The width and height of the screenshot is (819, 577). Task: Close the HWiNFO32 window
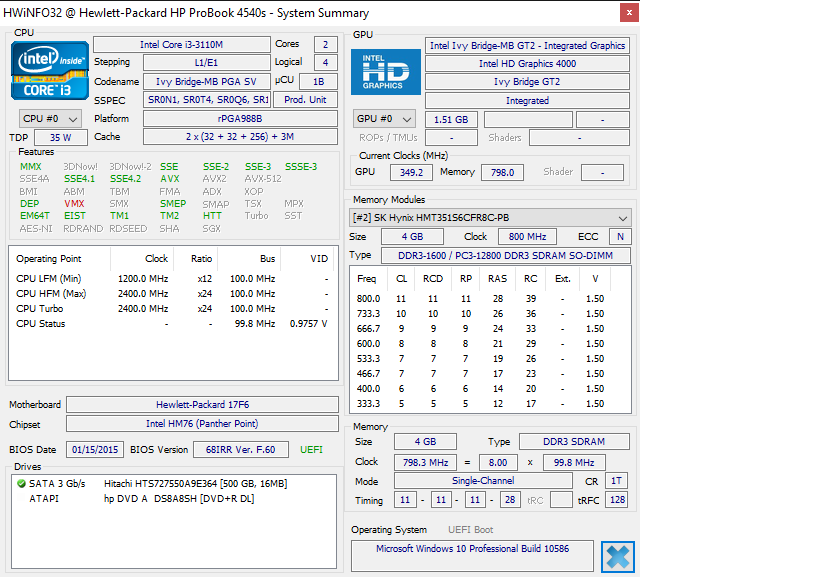(x=629, y=13)
